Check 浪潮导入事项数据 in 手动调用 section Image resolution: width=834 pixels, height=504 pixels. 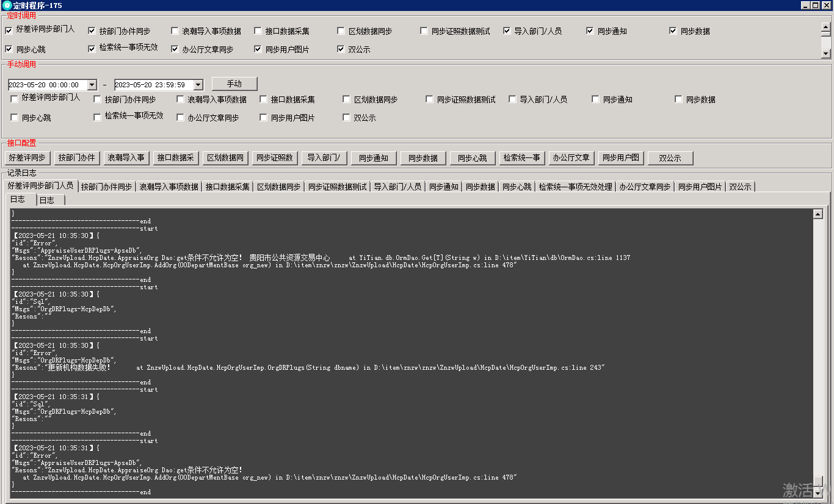tap(180, 99)
